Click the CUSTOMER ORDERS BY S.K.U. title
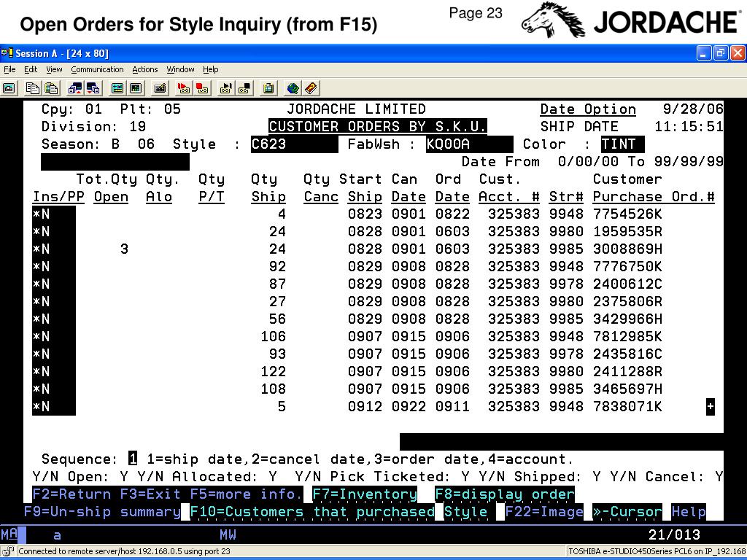 click(378, 127)
